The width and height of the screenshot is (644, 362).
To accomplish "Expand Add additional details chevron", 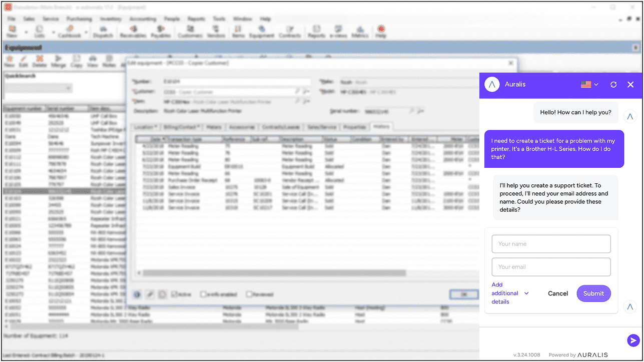I will (526, 293).
